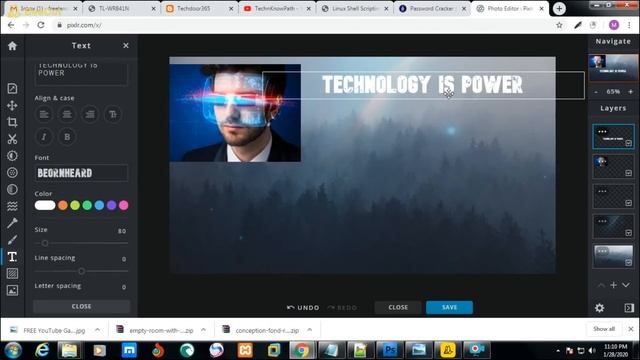Toggle visibility of the fourth layer
This screenshot has height=360, width=640.
(629, 233)
